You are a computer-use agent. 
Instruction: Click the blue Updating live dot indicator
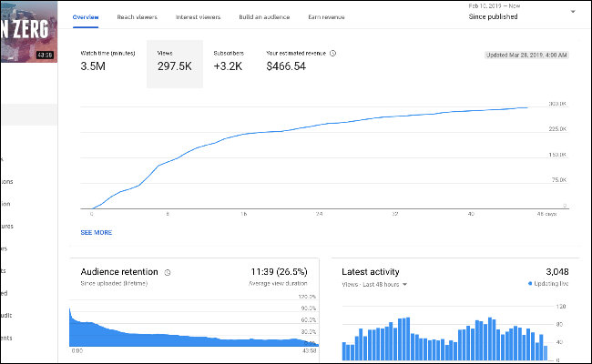[530, 283]
